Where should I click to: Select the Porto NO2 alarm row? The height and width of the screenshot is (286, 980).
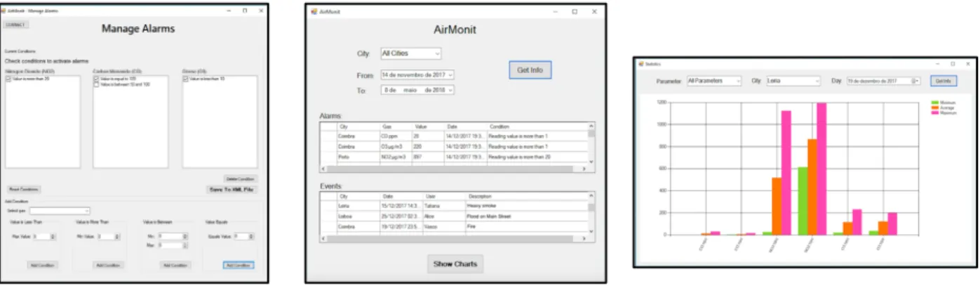[454, 157]
